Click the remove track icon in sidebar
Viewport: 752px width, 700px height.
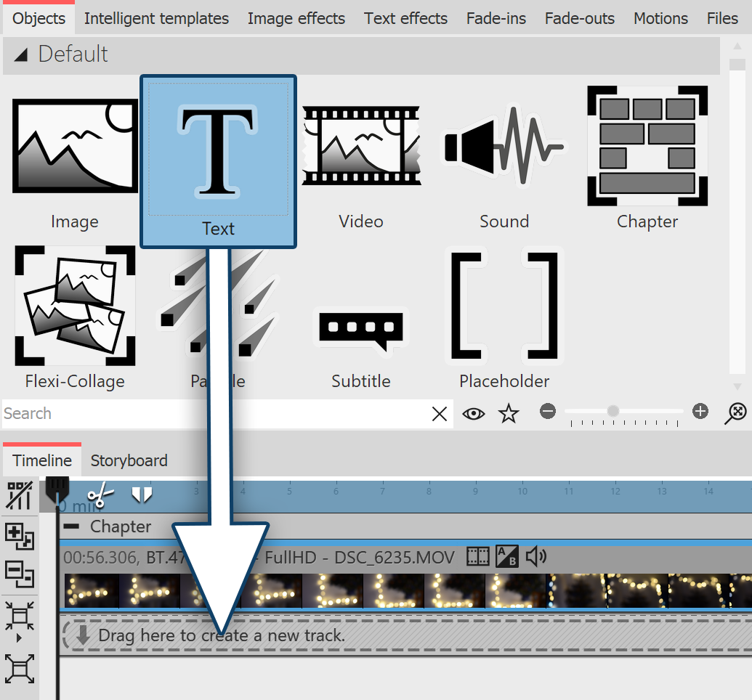(20, 574)
